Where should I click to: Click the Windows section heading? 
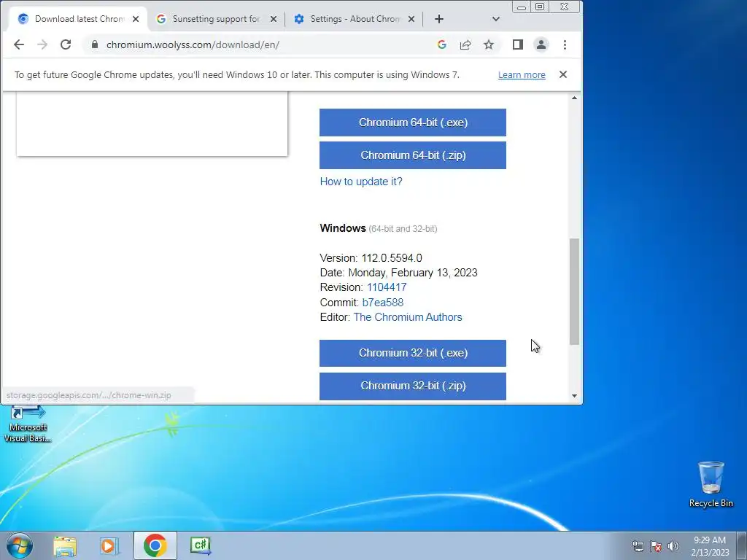coord(343,228)
